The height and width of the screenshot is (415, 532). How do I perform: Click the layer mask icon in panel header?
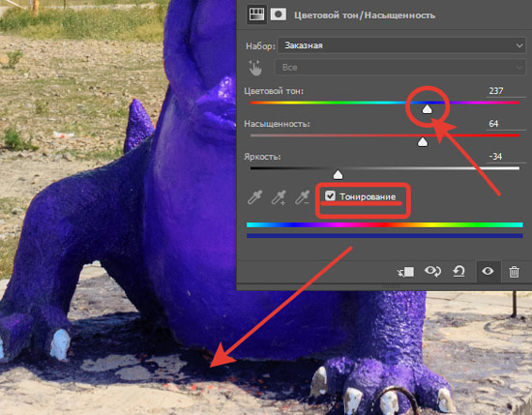[279, 15]
